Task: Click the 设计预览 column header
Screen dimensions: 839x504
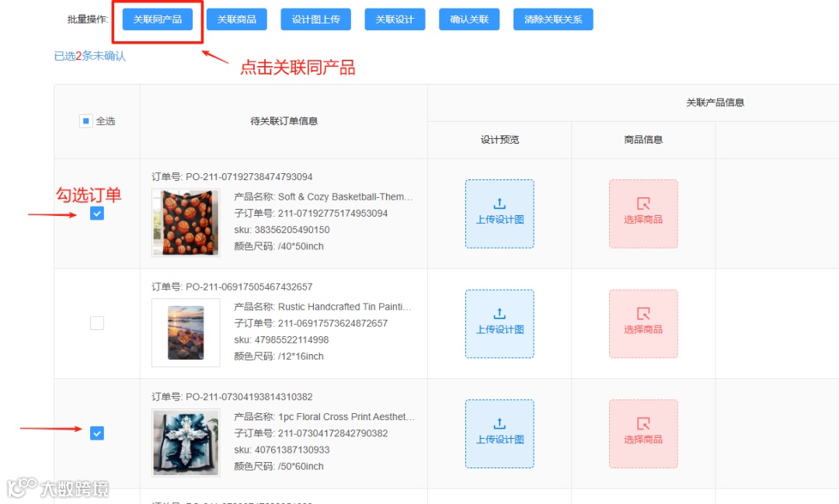Action: tap(500, 140)
